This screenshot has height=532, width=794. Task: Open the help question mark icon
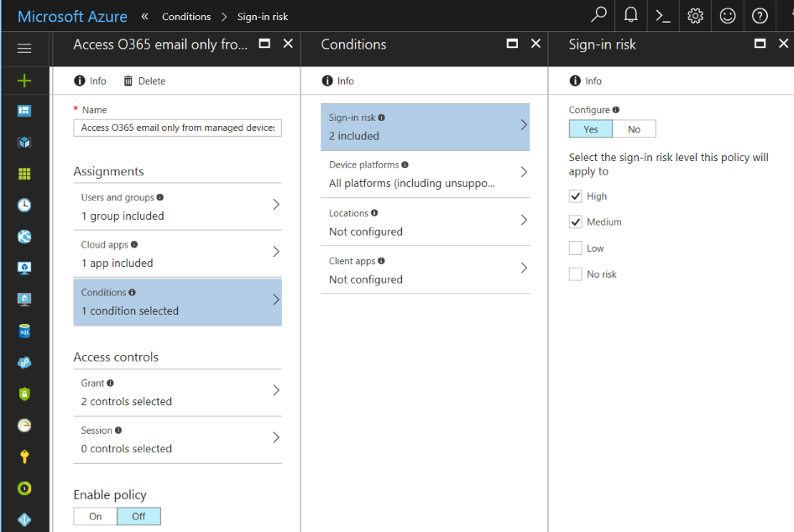(x=760, y=16)
